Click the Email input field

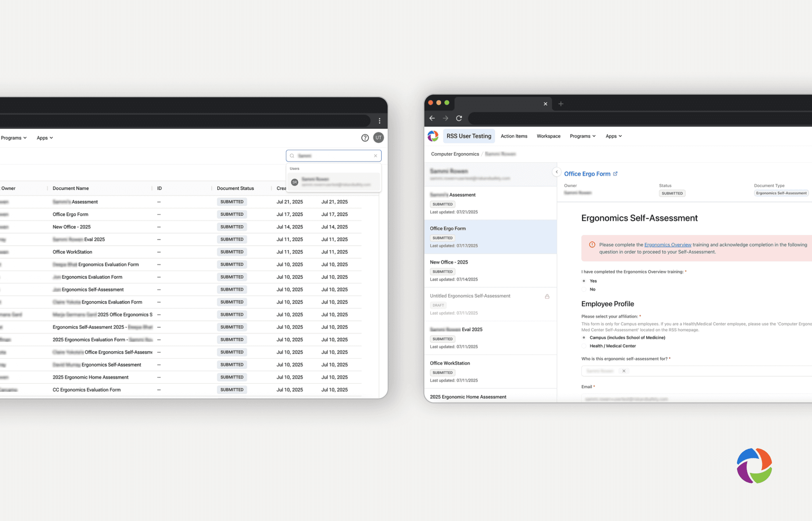pos(697,398)
